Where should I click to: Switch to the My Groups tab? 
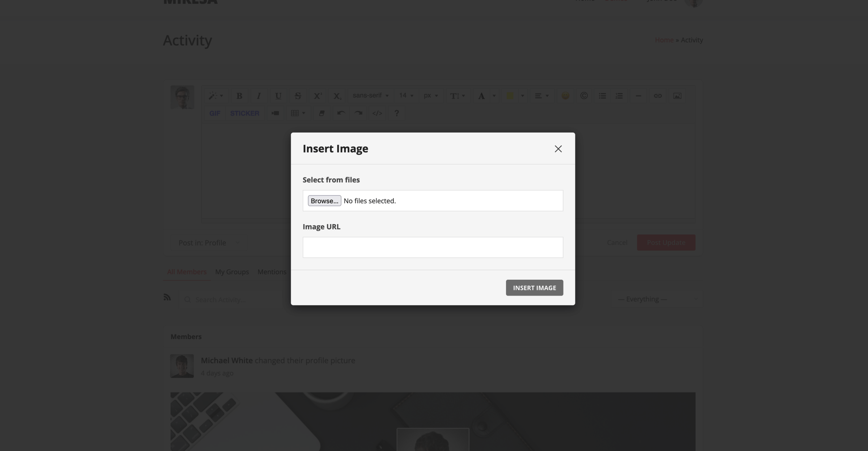click(x=232, y=272)
